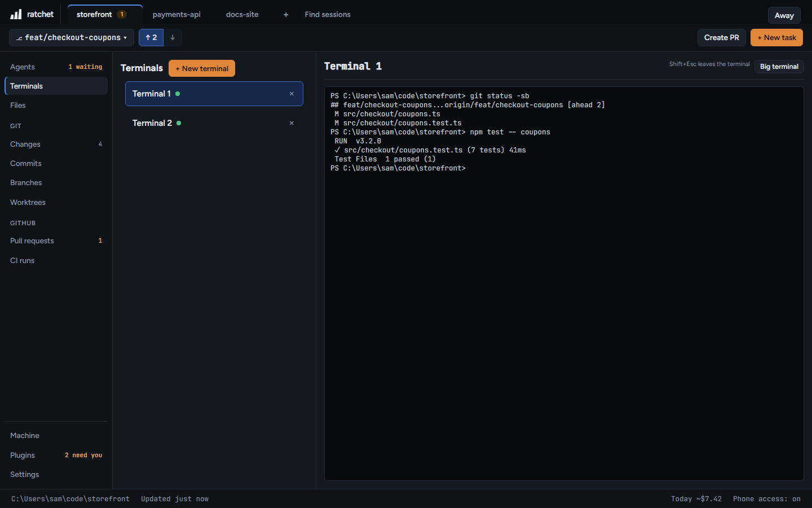Open Find sessions

(328, 14)
